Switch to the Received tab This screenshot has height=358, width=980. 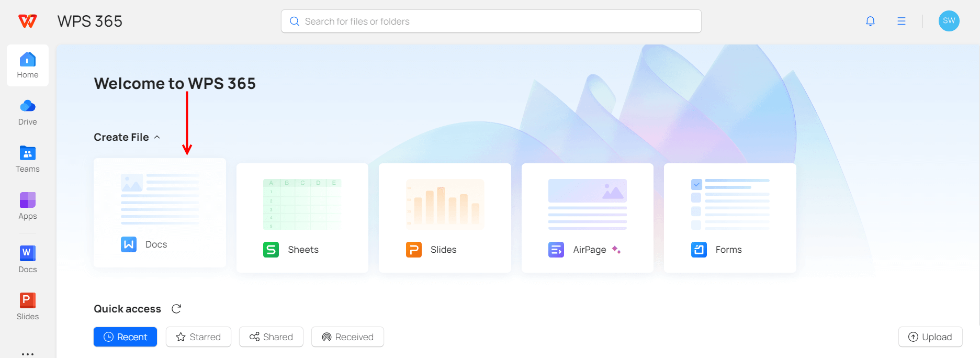coord(347,337)
